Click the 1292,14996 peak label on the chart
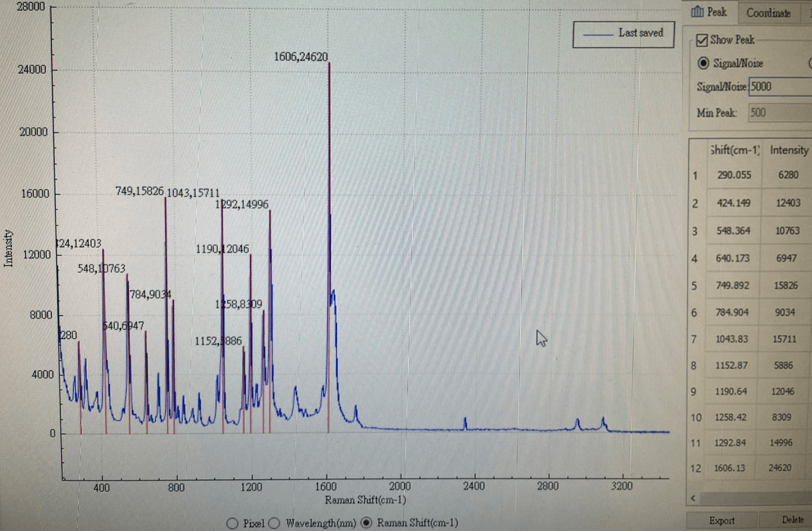 point(242,205)
